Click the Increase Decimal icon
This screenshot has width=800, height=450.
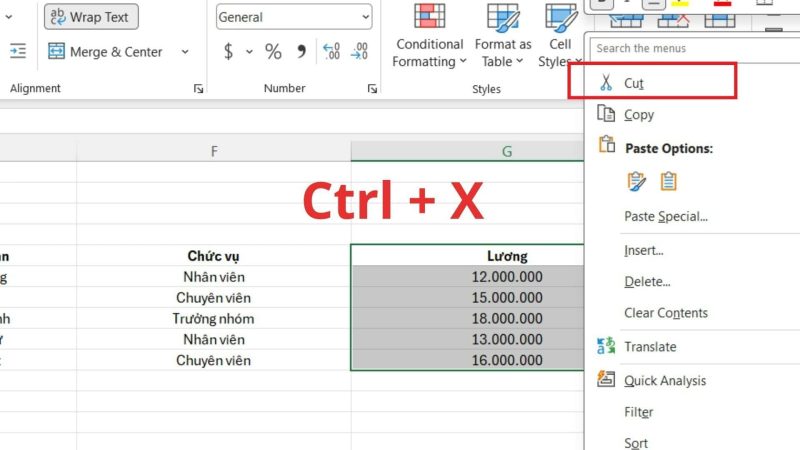[331, 52]
